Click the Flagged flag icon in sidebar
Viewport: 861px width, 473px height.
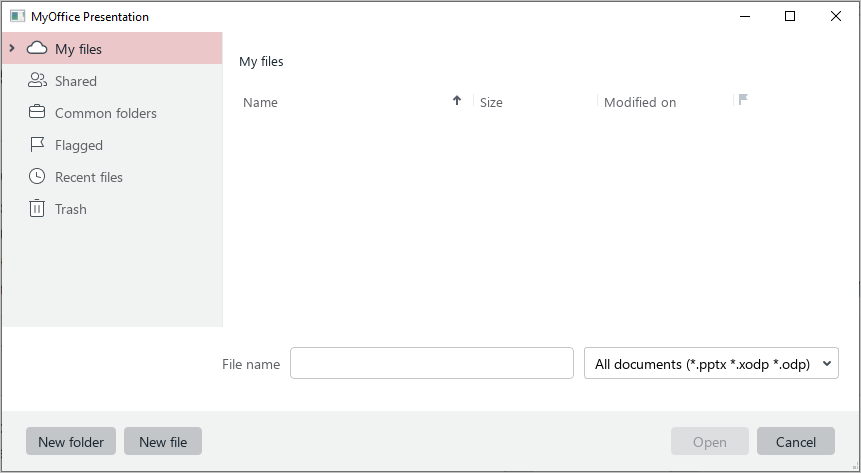tap(37, 144)
